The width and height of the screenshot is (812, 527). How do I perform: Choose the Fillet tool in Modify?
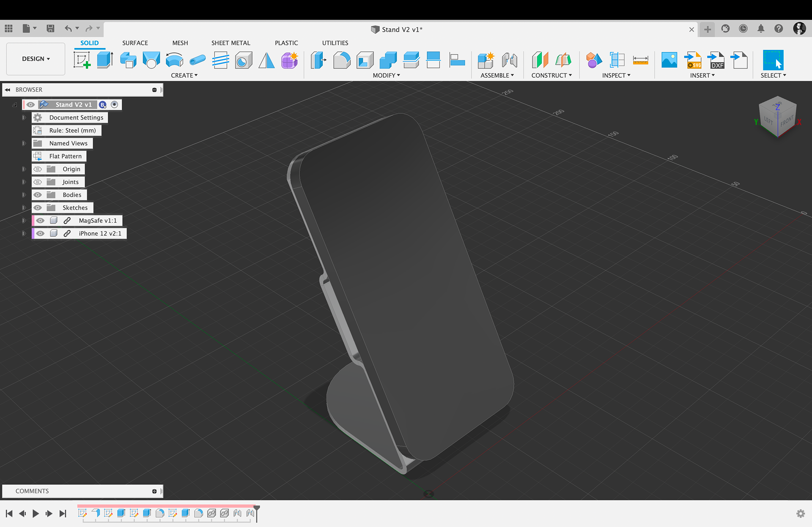pyautogui.click(x=342, y=60)
